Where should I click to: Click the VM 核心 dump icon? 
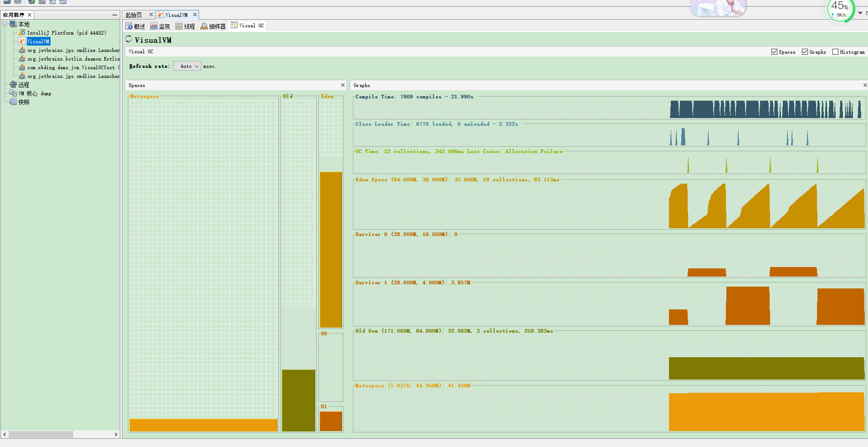click(x=13, y=93)
